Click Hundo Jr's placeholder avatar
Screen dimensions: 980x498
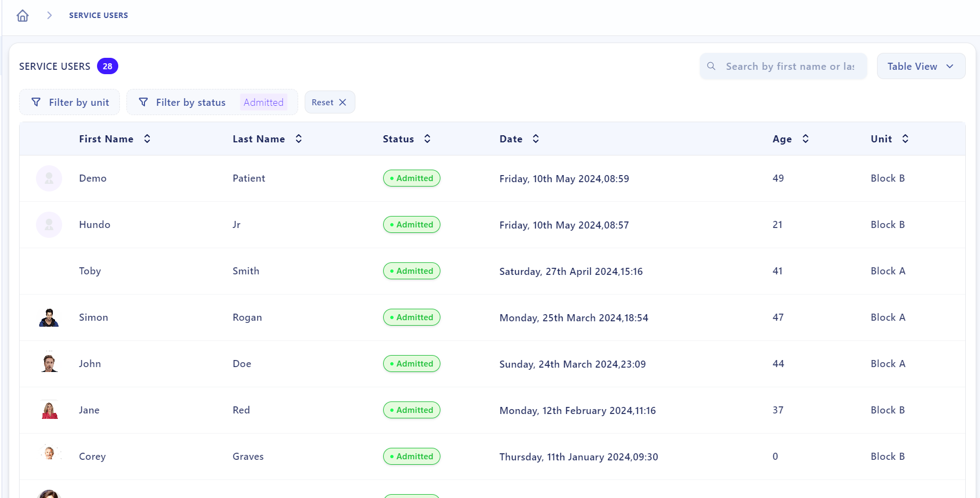coord(49,225)
